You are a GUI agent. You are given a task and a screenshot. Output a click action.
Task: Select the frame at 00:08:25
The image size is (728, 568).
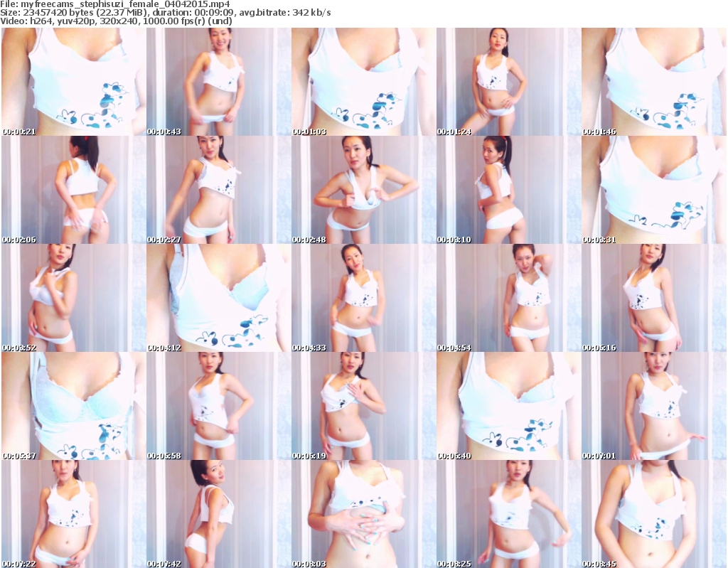pyautogui.click(x=508, y=514)
